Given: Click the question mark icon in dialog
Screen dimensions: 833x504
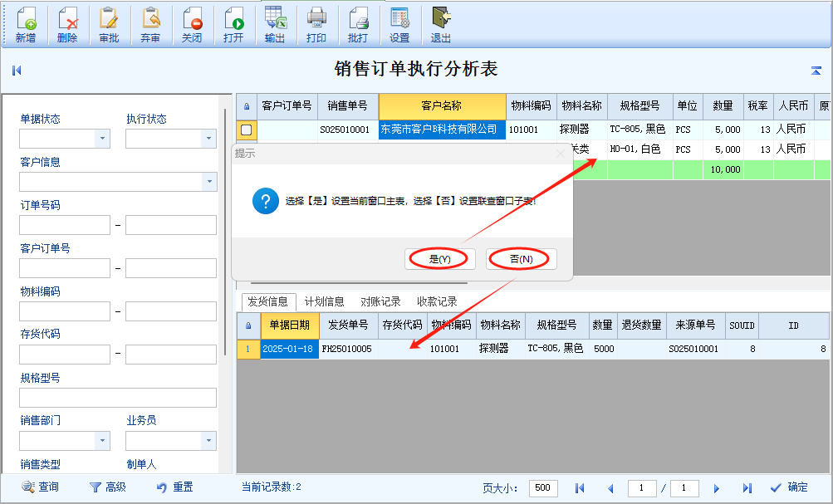Looking at the screenshot, I should pos(266,201).
